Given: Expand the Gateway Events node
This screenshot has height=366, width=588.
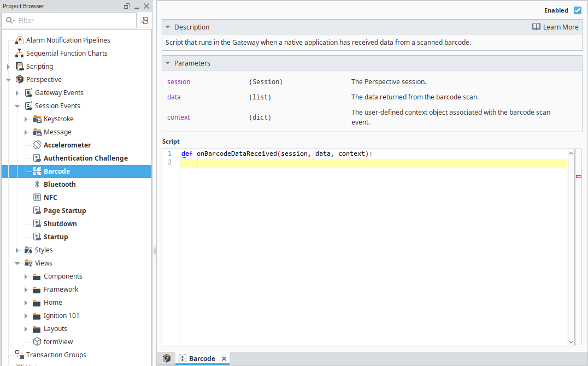Looking at the screenshot, I should pyautogui.click(x=17, y=93).
